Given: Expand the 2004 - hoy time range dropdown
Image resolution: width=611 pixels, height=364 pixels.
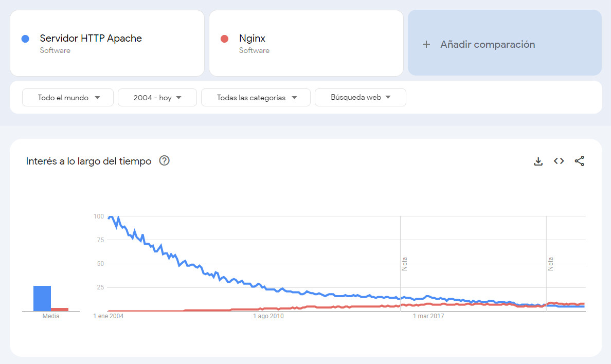Looking at the screenshot, I should 157,98.
